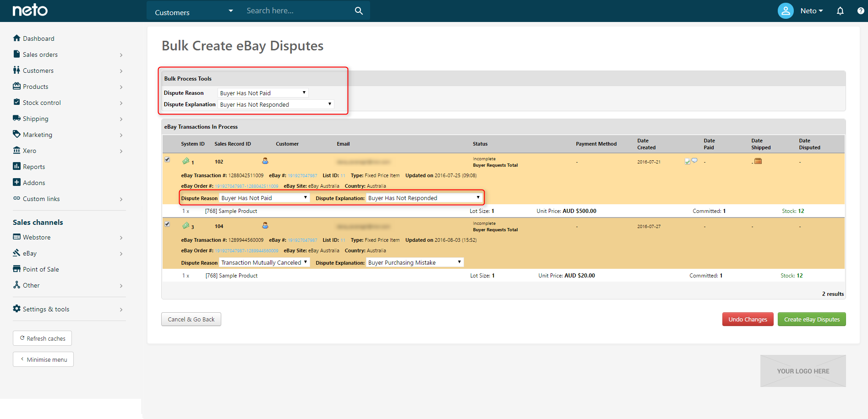
Task: Click the Undo Changes button
Action: (x=748, y=319)
